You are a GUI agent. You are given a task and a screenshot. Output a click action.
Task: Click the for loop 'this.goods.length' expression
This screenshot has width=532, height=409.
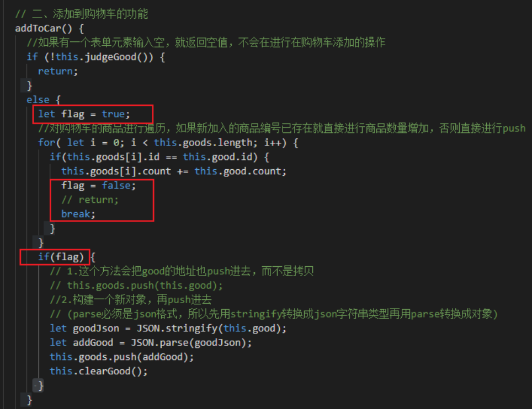click(203, 143)
